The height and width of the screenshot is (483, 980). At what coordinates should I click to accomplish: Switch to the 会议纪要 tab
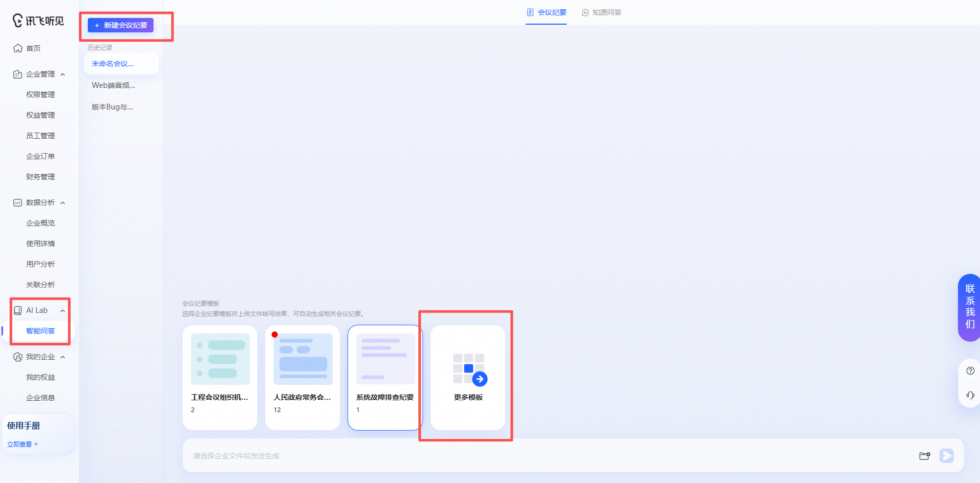[546, 12]
